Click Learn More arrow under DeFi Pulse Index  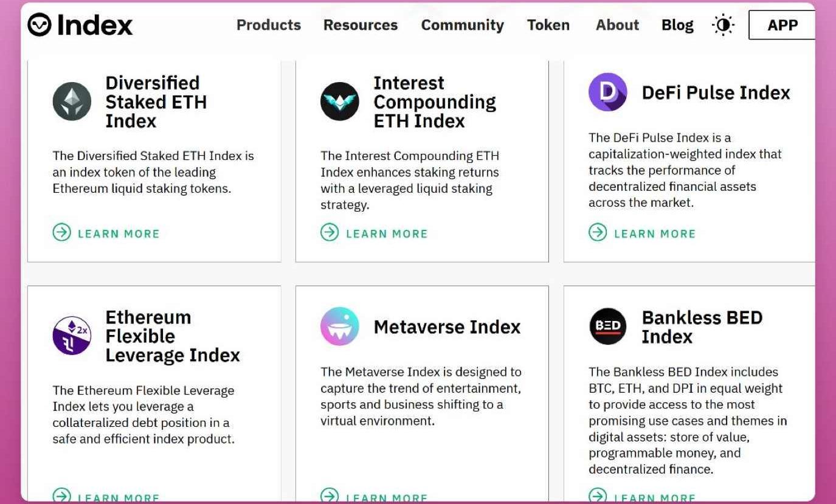[x=598, y=232]
